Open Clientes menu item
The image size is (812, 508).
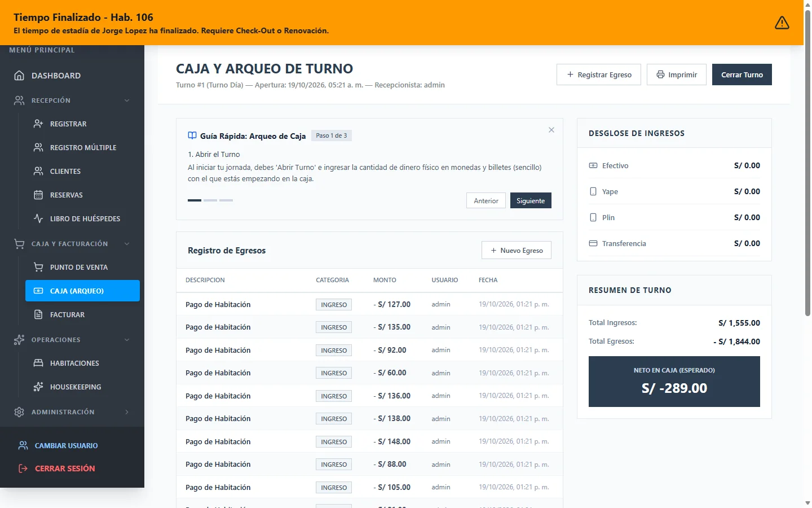click(82, 171)
